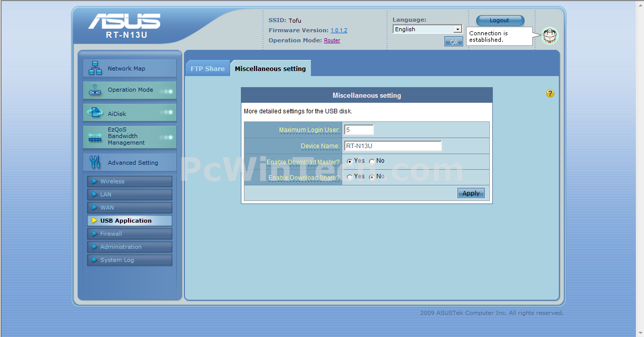
Task: Click the Enable Download Master? label
Action: (303, 162)
